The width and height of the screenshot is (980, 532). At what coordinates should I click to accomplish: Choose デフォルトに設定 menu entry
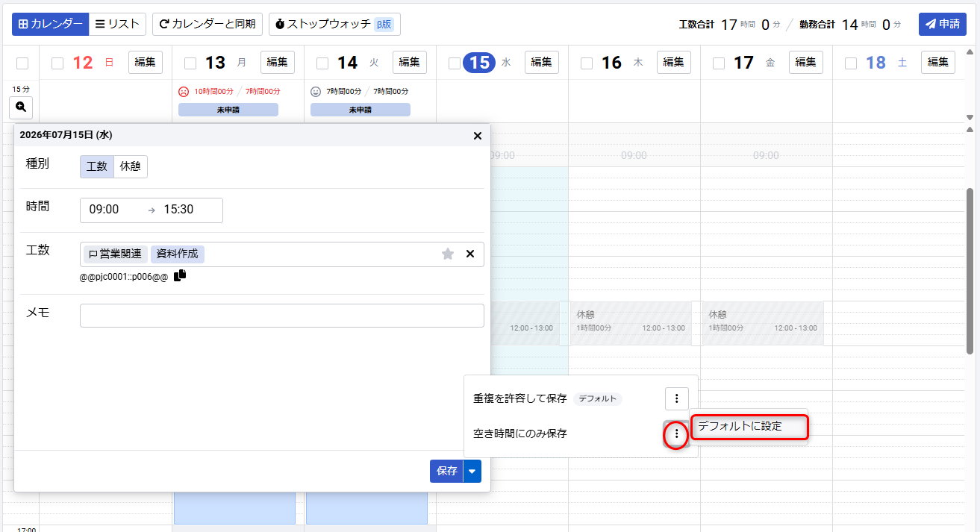click(x=750, y=426)
